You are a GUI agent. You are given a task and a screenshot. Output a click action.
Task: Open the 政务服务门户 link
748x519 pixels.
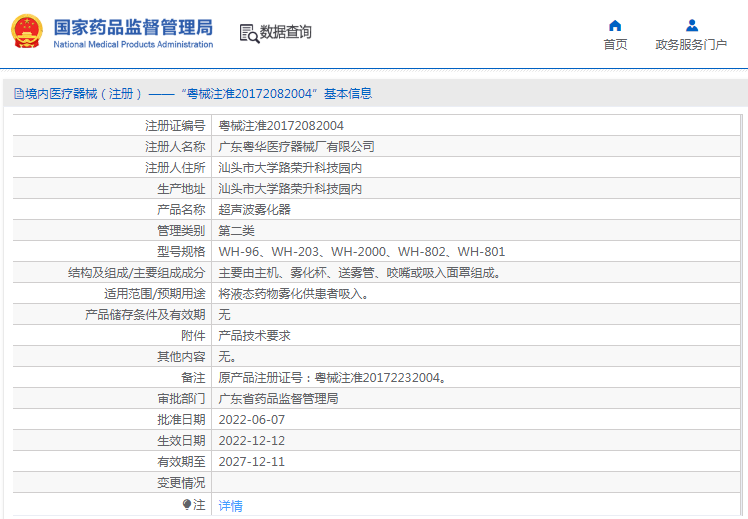pos(691,44)
